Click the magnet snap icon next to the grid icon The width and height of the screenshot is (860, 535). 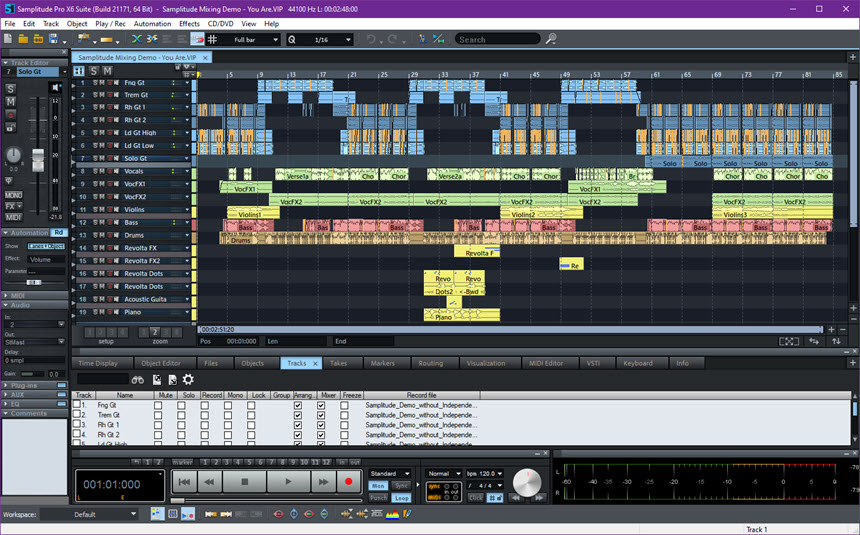[197, 39]
